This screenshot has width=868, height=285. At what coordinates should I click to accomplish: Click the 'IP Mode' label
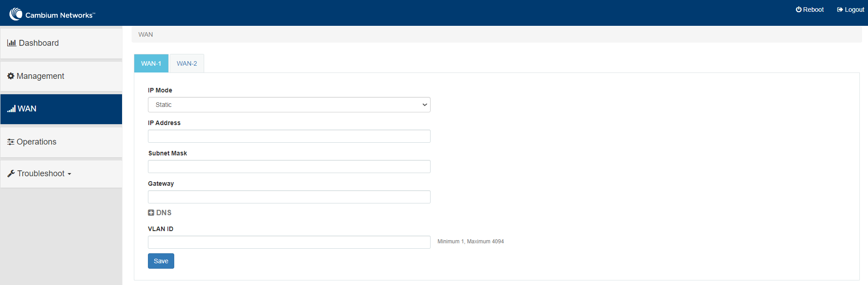160,90
